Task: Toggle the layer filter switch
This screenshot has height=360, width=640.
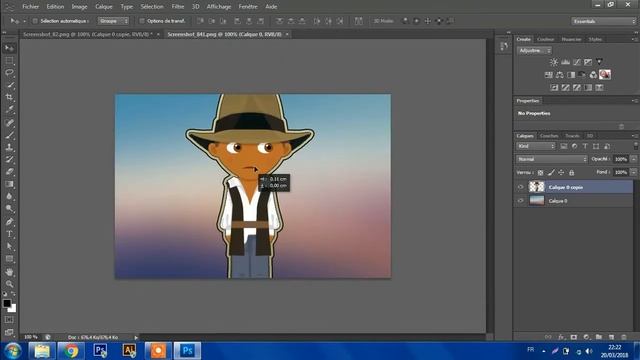Action: pos(636,146)
